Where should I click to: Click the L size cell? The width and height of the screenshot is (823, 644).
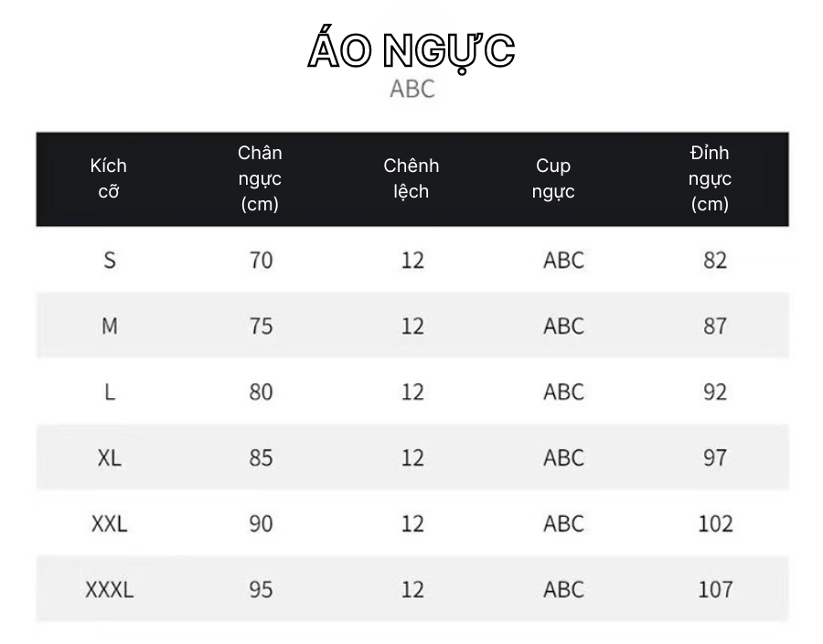[109, 392]
